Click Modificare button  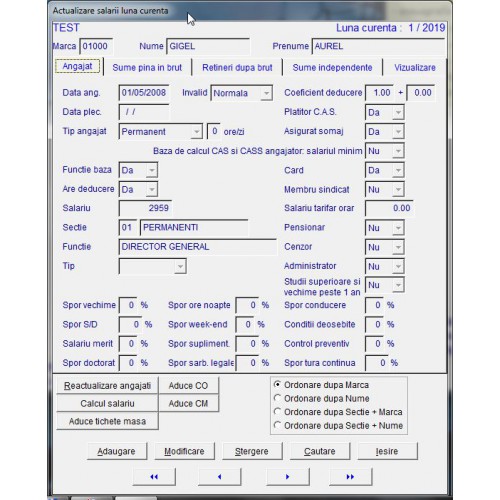click(x=184, y=451)
